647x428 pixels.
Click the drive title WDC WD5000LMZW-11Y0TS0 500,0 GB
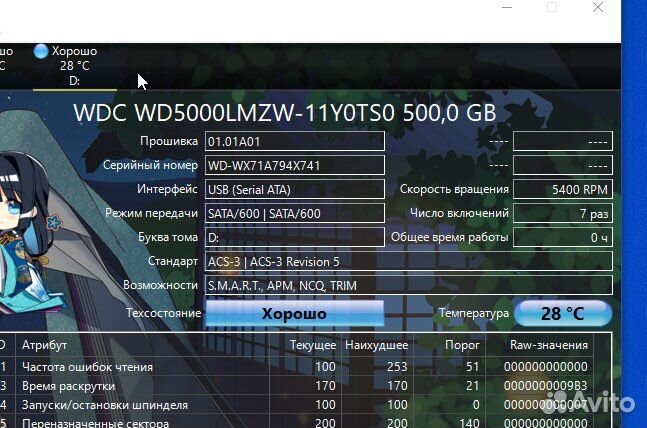285,113
